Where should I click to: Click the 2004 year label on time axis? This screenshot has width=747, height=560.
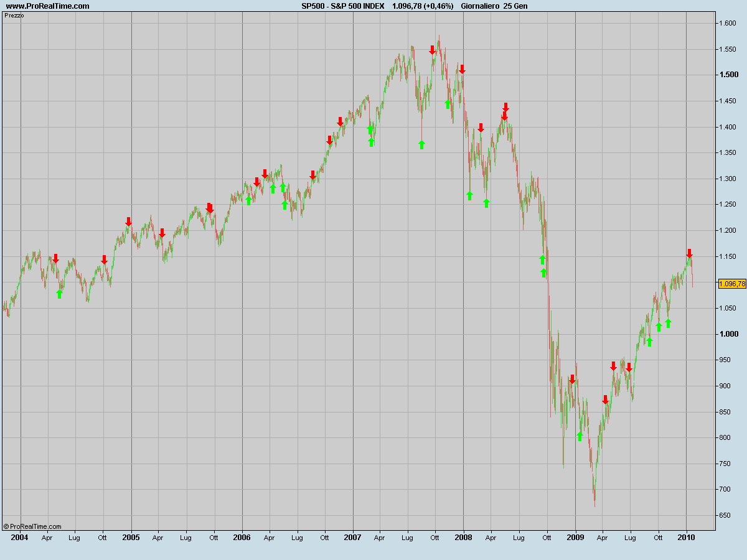pos(20,536)
